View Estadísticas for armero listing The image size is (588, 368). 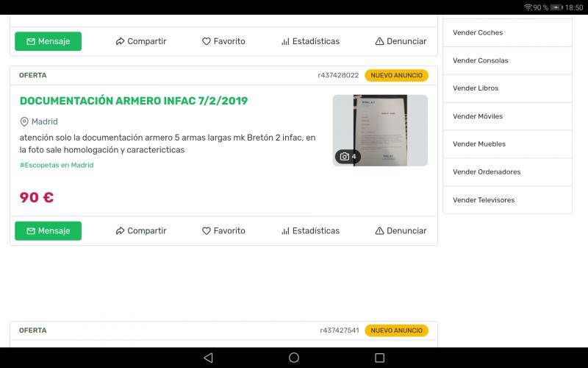[x=309, y=230]
